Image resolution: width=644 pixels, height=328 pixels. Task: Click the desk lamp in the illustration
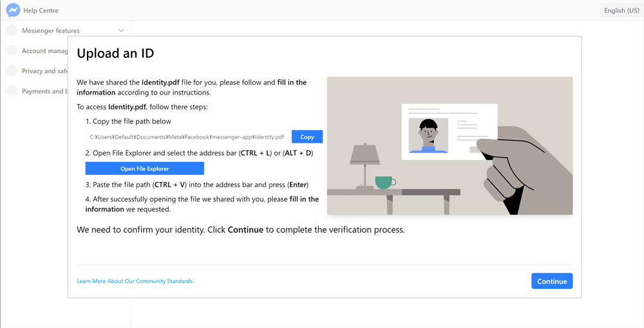[365, 161]
